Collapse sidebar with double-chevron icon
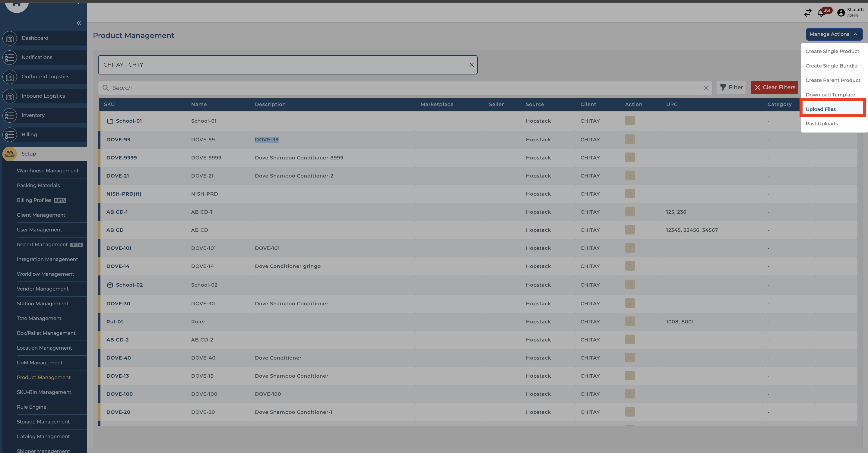 79,23
